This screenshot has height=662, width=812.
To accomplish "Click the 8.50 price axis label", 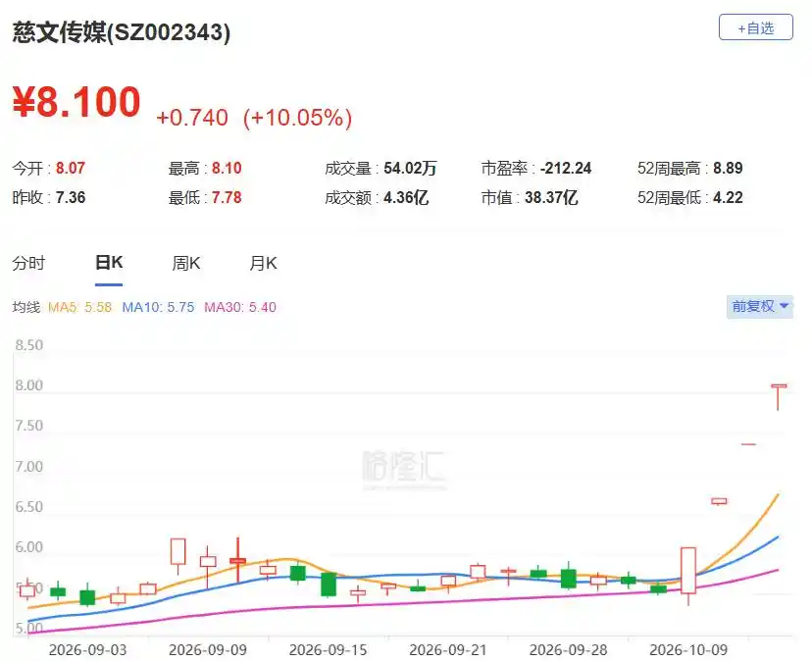I will click(x=29, y=345).
